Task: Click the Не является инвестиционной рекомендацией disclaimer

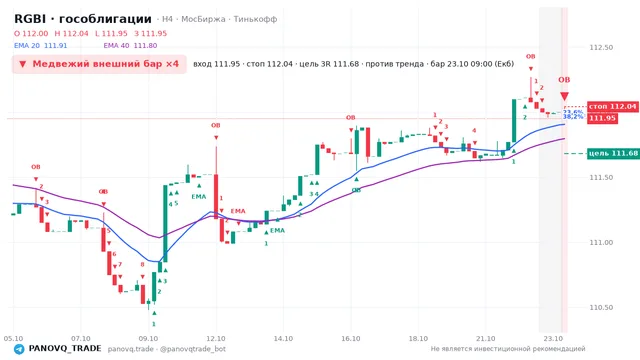Action: pyautogui.click(x=508, y=349)
